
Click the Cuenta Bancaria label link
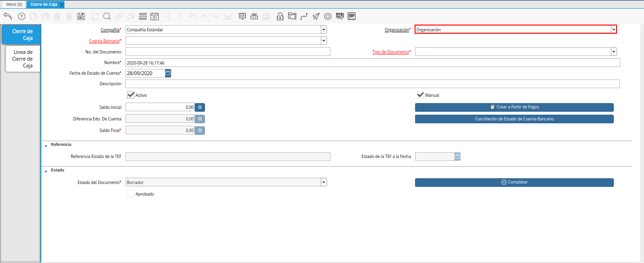click(104, 41)
